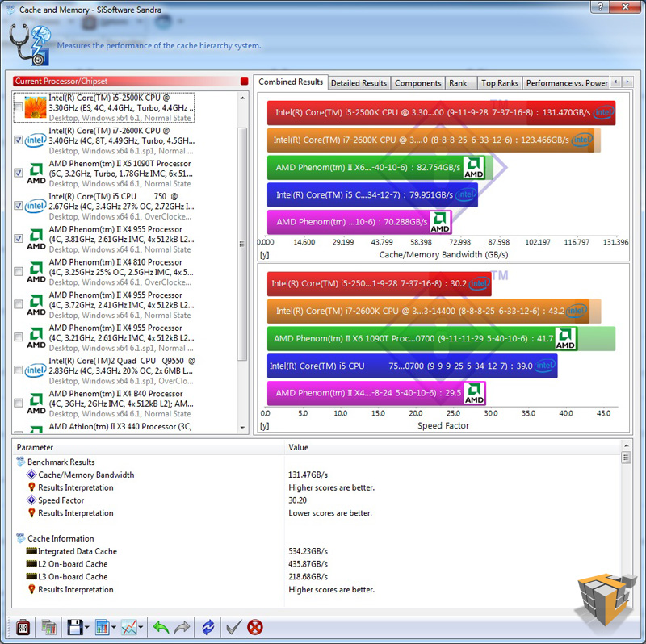Click the orange i7-2600K 123.466GB/s bandwidth bar
The image size is (646, 644).
coord(430,140)
